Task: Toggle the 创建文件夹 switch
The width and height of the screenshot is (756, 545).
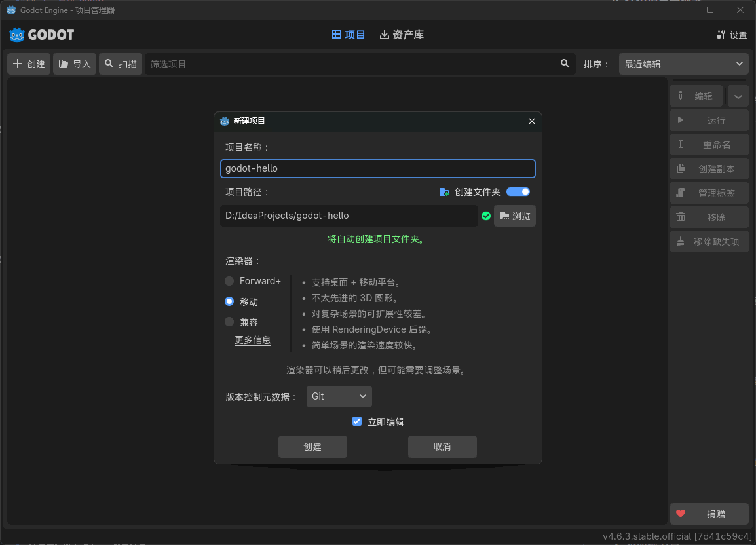Action: click(x=518, y=191)
